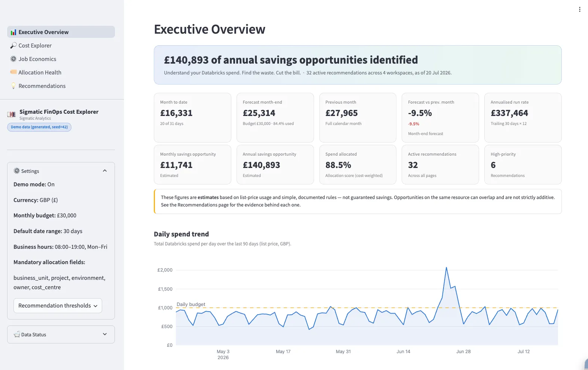Click the annual savings opportunities banner headline
Screen dimensions: 588x370
coord(291,60)
